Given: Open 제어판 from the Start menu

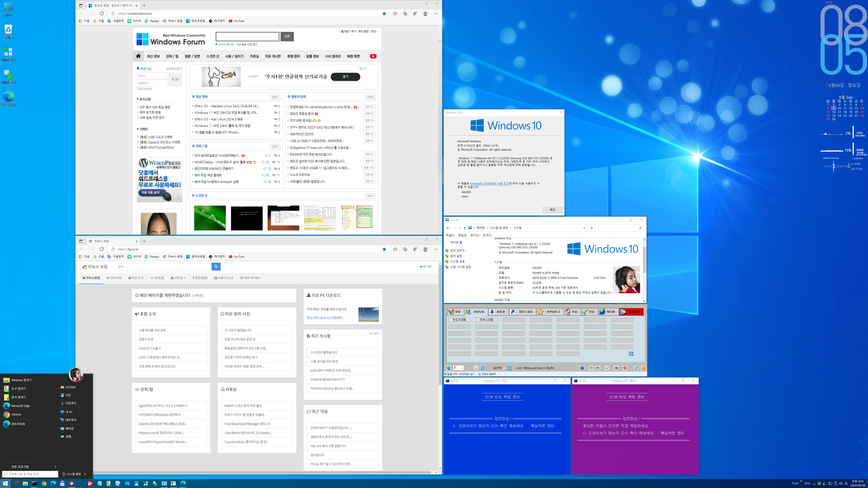Looking at the screenshot, I should coord(69,428).
